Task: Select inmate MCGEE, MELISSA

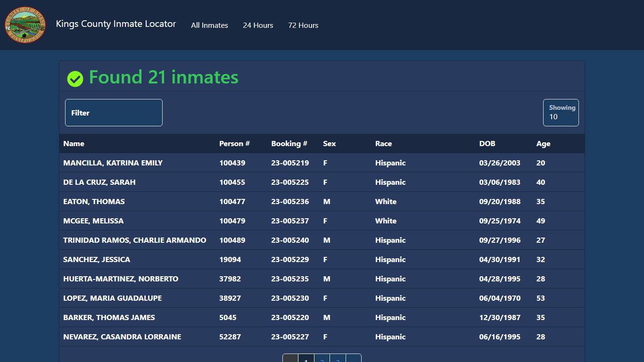Action: (x=93, y=221)
